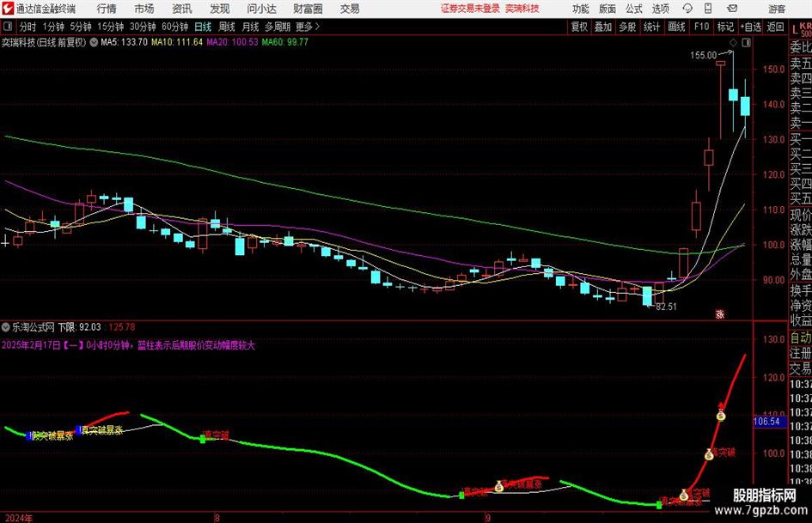Open the mobile phone icon in title bar
The image size is (812, 523).
point(708,9)
